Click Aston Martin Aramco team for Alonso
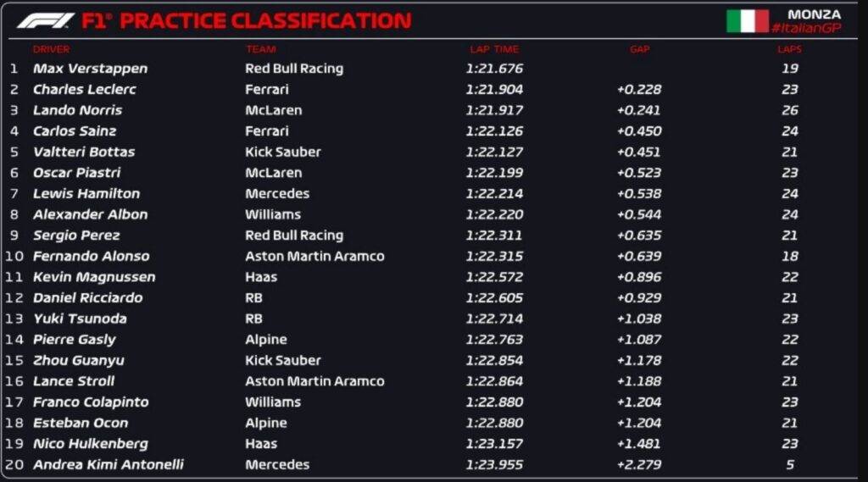Viewport: 868px width, 482px height. click(314, 256)
